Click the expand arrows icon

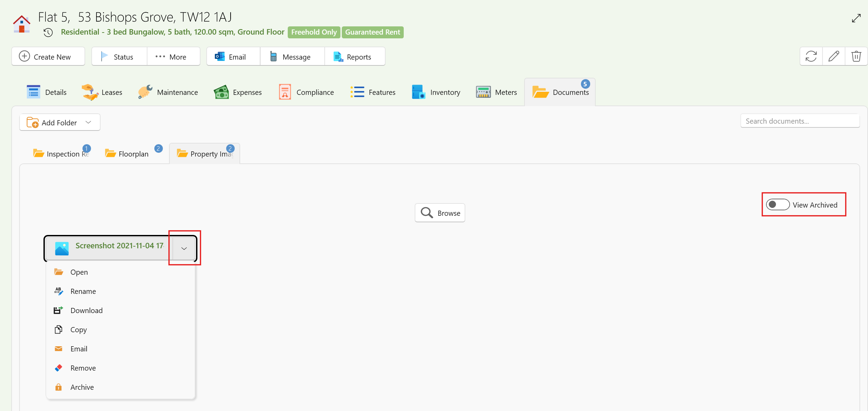(856, 18)
